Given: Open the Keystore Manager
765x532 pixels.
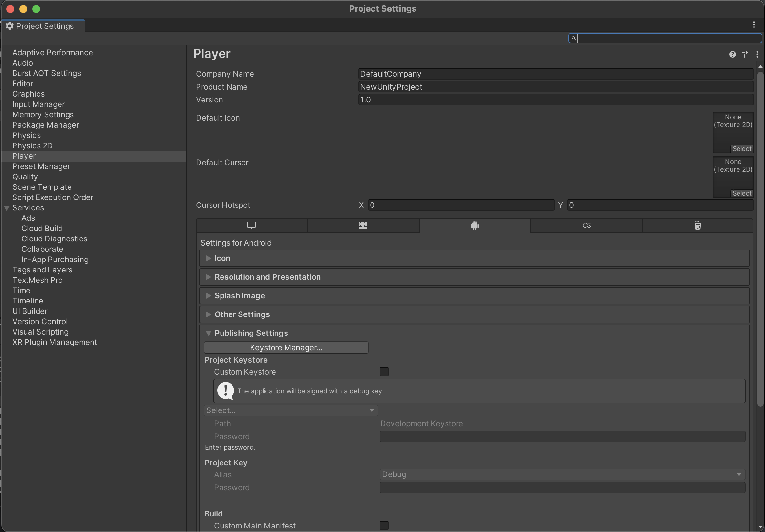Looking at the screenshot, I should pos(286,347).
